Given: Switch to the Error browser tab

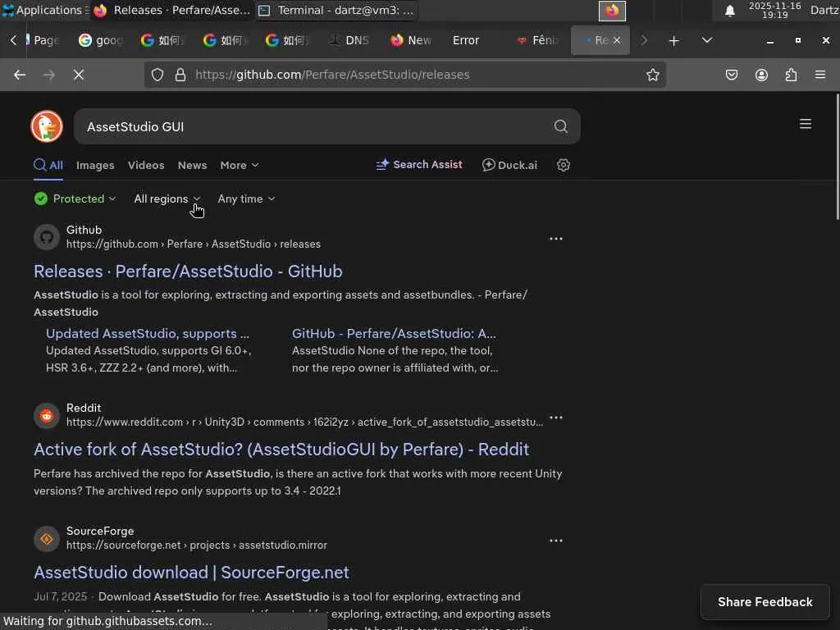Looking at the screenshot, I should [466, 41].
